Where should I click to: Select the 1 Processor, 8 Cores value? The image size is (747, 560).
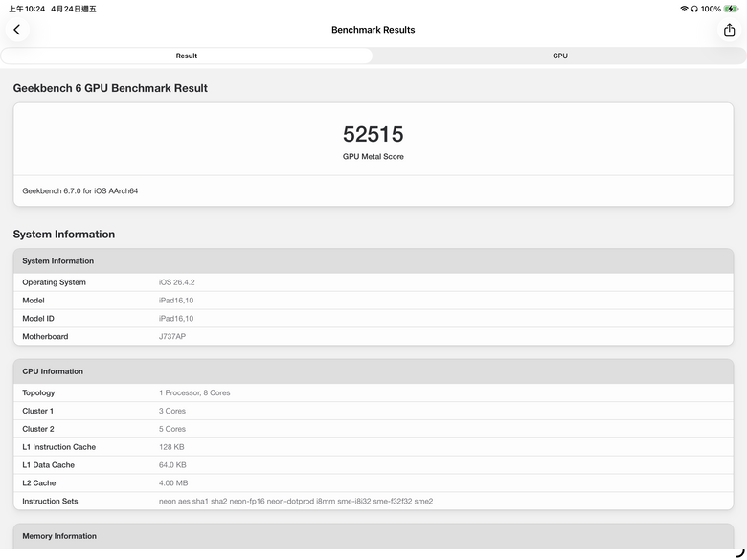[x=194, y=392]
